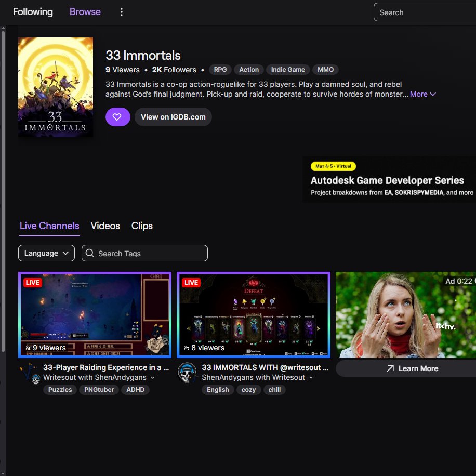
Task: Click the heart follow button for 33 Immortals
Action: (118, 117)
